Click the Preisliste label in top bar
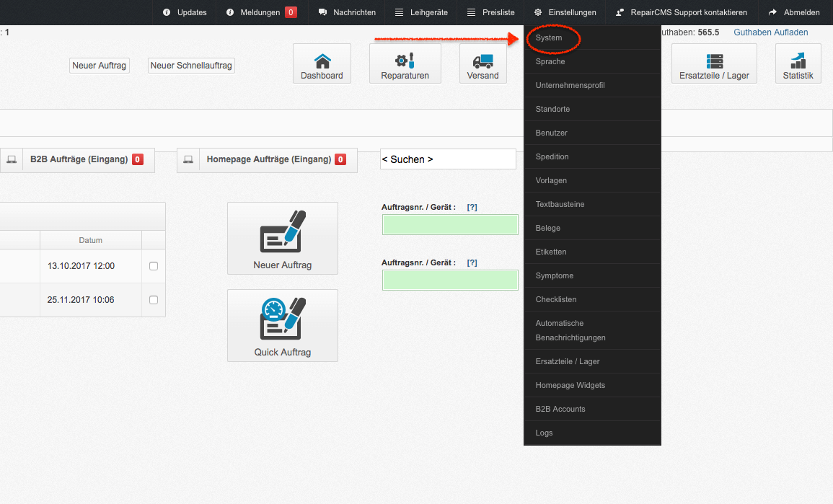Image resolution: width=833 pixels, height=504 pixels. pos(498,12)
